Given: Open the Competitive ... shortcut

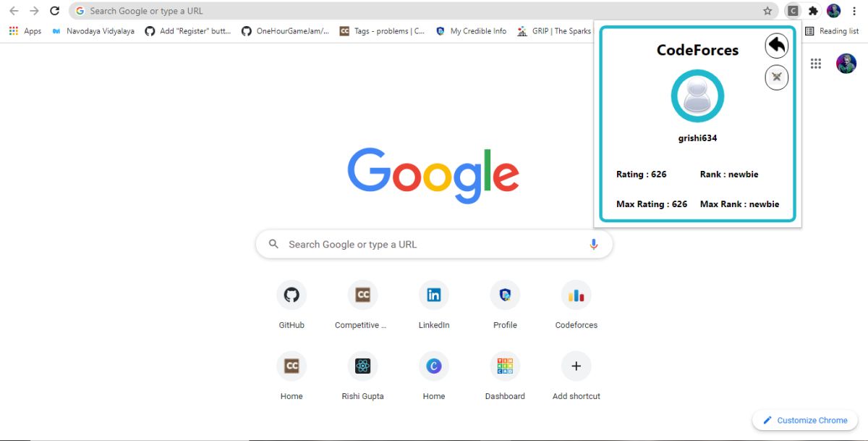Looking at the screenshot, I should click(x=362, y=305).
